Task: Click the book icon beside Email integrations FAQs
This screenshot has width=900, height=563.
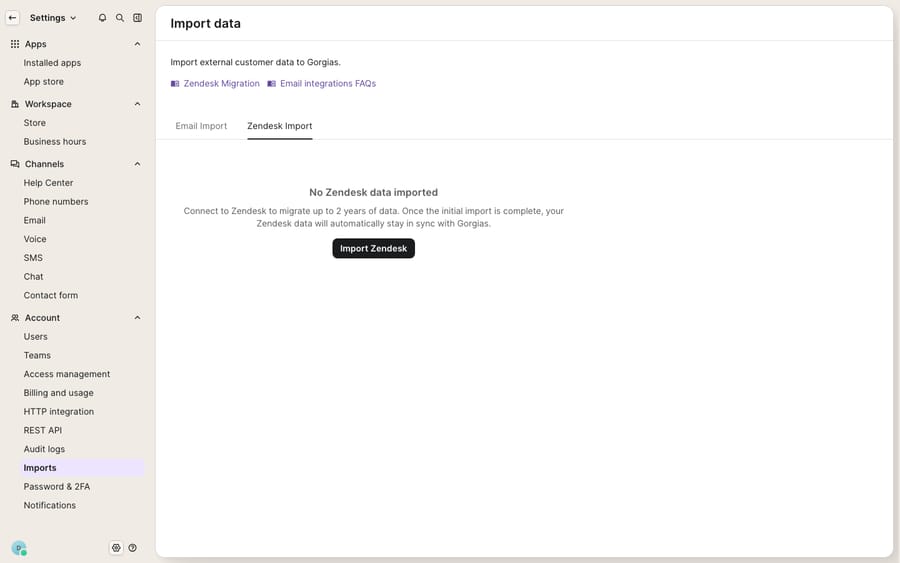Action: click(x=271, y=84)
